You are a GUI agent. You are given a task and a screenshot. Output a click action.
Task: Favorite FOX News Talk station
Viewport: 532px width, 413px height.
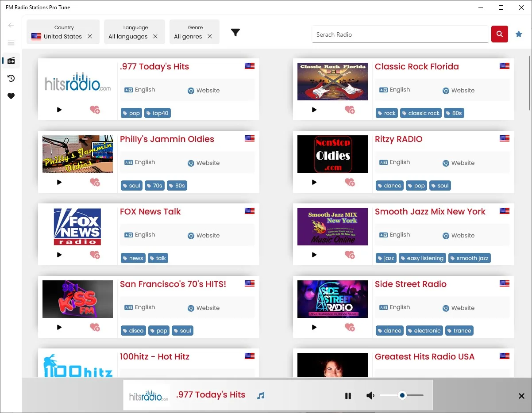point(95,255)
